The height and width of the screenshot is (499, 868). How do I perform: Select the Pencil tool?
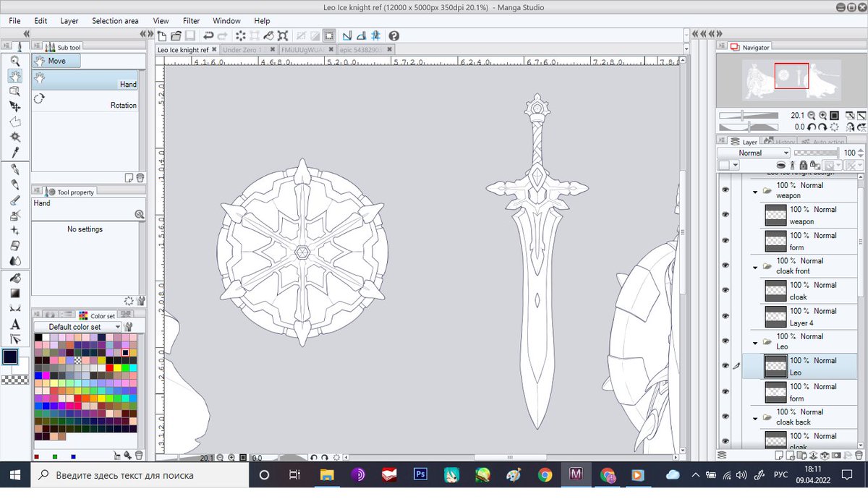[x=15, y=184]
